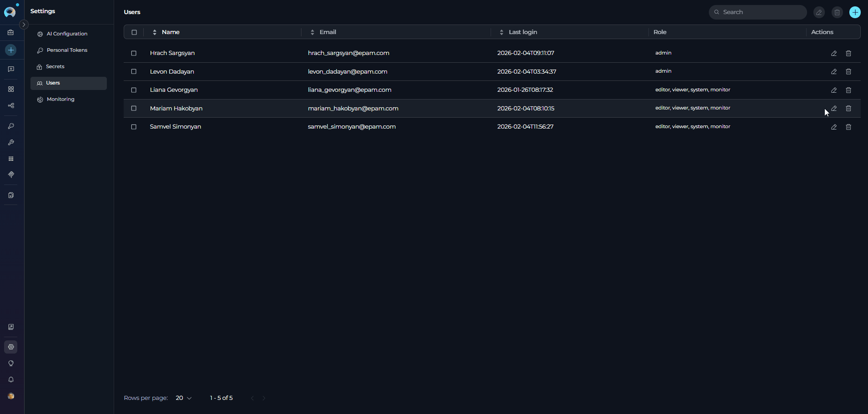868x414 pixels.
Task: Click the blue add user plus button
Action: coord(855,12)
